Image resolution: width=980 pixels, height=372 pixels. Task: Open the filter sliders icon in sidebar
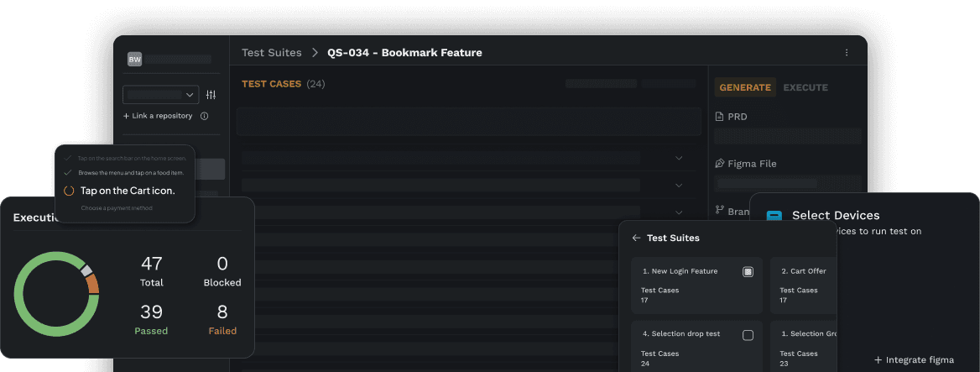pyautogui.click(x=211, y=95)
